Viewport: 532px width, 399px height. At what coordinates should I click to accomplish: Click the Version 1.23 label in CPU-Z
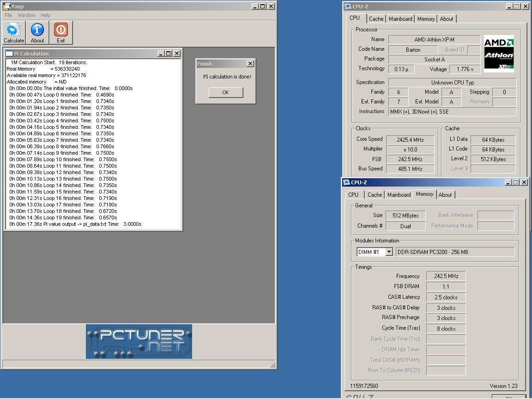(x=503, y=386)
